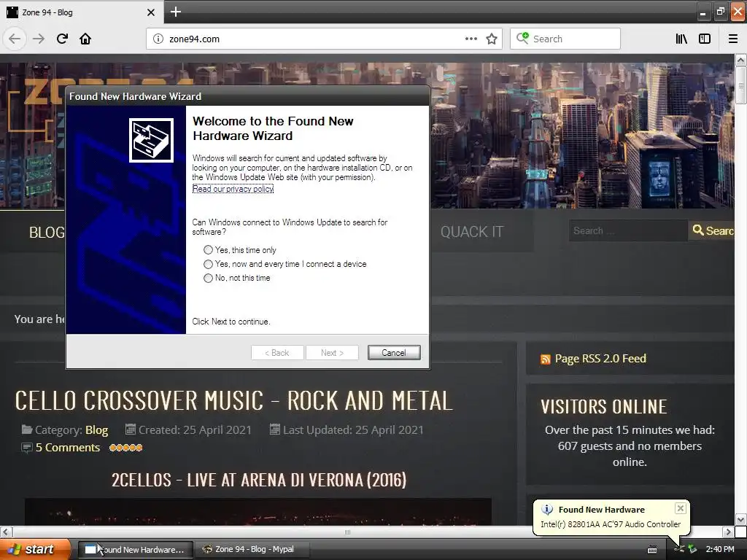
Task: Select Zone 94 - Blog - Mypal taskbar item
Action: pyautogui.click(x=253, y=550)
